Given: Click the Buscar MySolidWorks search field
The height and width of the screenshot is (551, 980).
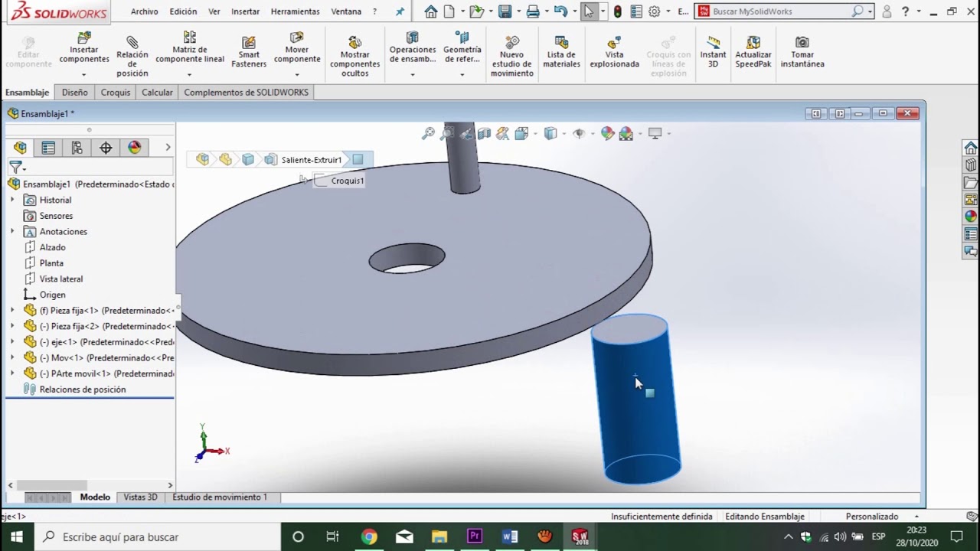Looking at the screenshot, I should (781, 11).
